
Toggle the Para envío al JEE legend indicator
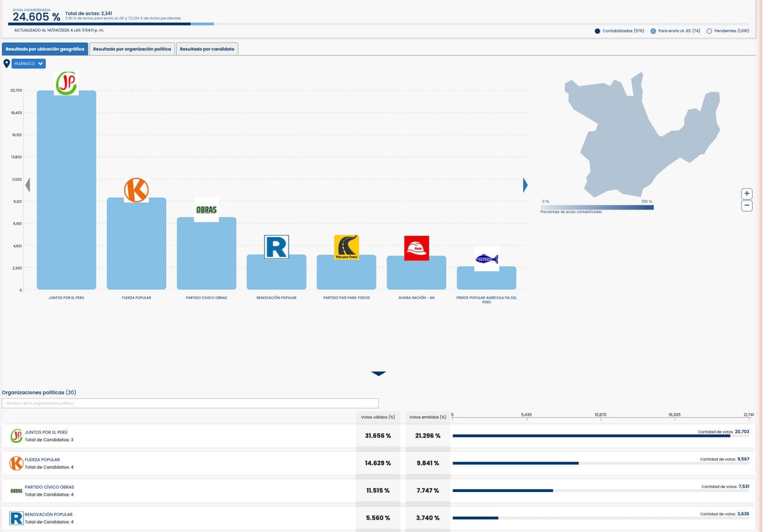[653, 31]
